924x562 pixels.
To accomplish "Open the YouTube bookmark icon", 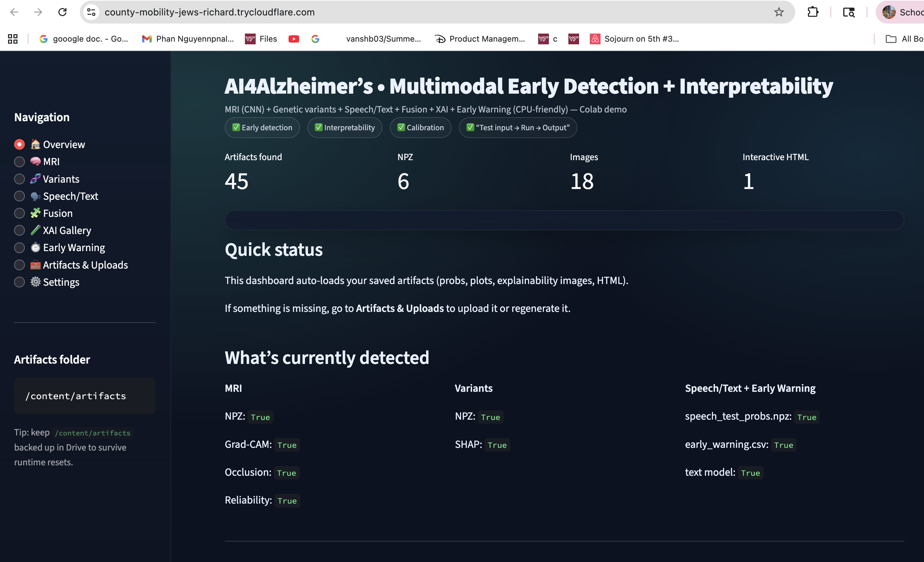I will pyautogui.click(x=294, y=39).
